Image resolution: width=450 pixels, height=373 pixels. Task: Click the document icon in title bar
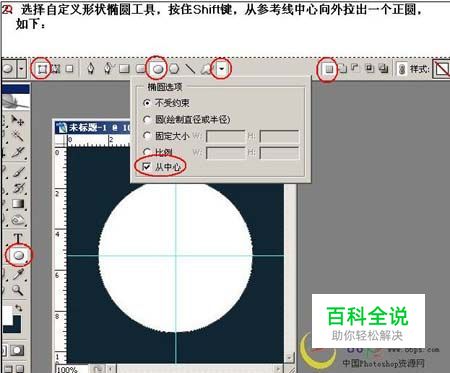[x=61, y=127]
